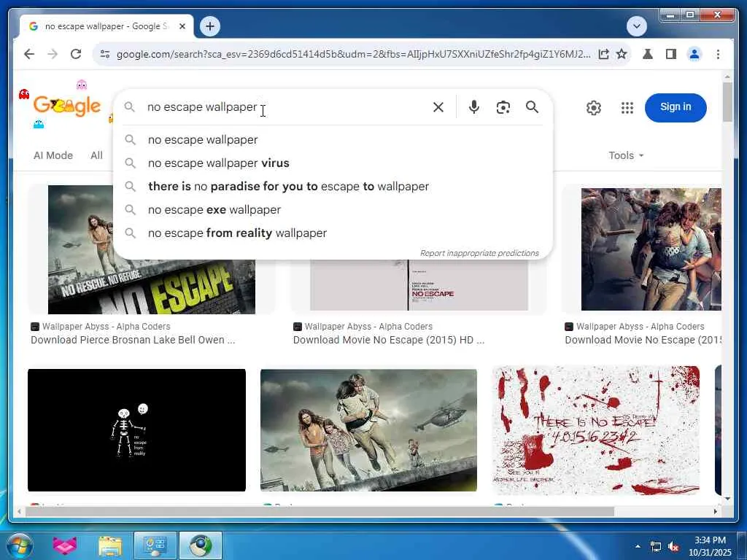The width and height of the screenshot is (747, 560).
Task: Close the 'no escape wallpaper' tab
Action: tap(182, 26)
